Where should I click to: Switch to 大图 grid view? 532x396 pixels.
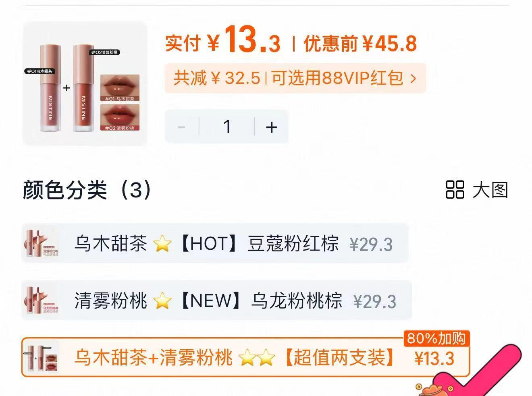(x=477, y=190)
